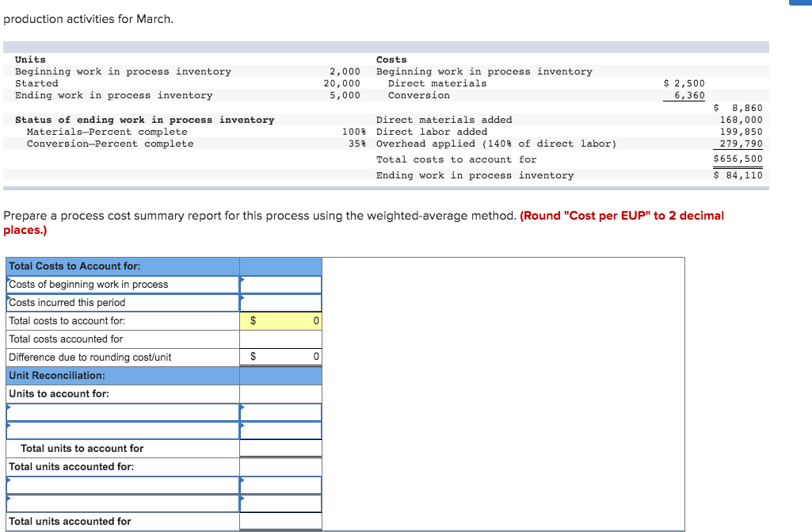Viewport: 812px width, 532px height.
Task: Click the second units value field under 'Total units accounted for:'
Action: (280, 503)
